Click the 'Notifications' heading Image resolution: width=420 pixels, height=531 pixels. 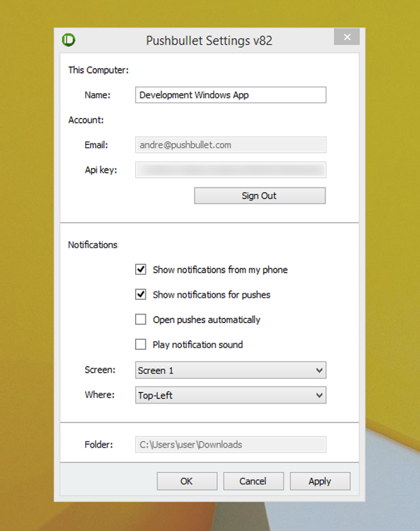[x=92, y=244]
